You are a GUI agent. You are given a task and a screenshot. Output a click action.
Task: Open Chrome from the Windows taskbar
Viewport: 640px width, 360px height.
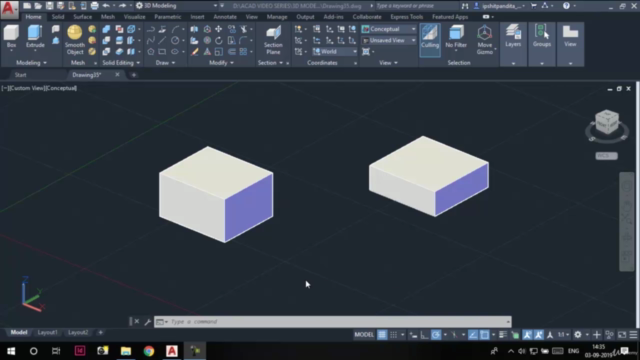click(x=149, y=351)
